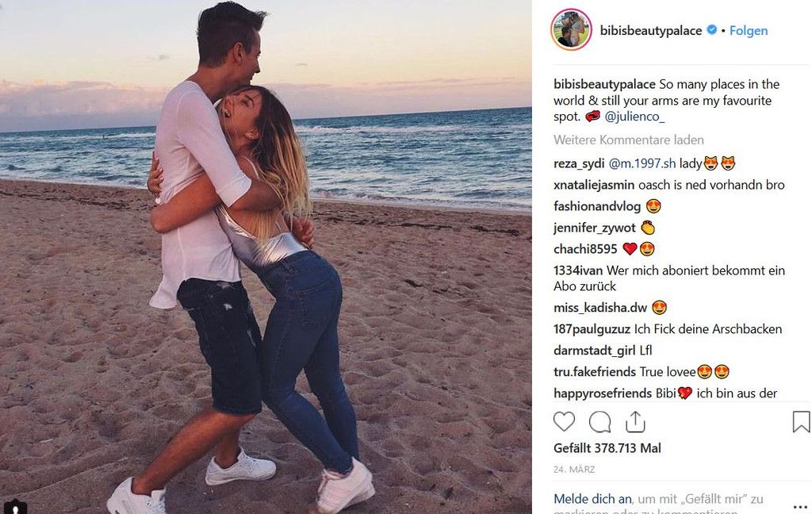Screen dimensions: 812x514
Task: Save the post with the bookmark icon
Action: 801,422
